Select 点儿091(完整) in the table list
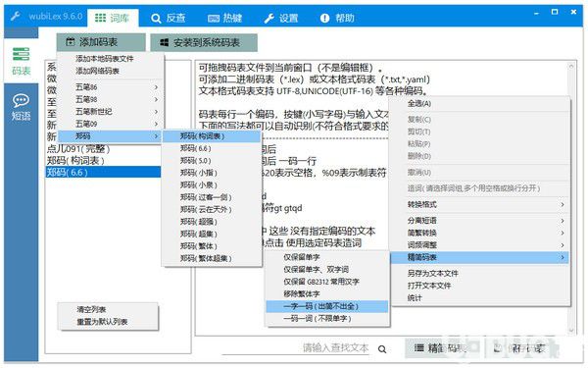The height and width of the screenshot is (368, 588). [103, 149]
